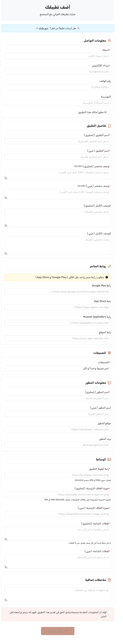
Task: Click the اسمك full name field
Action: [x=58, y=56]
